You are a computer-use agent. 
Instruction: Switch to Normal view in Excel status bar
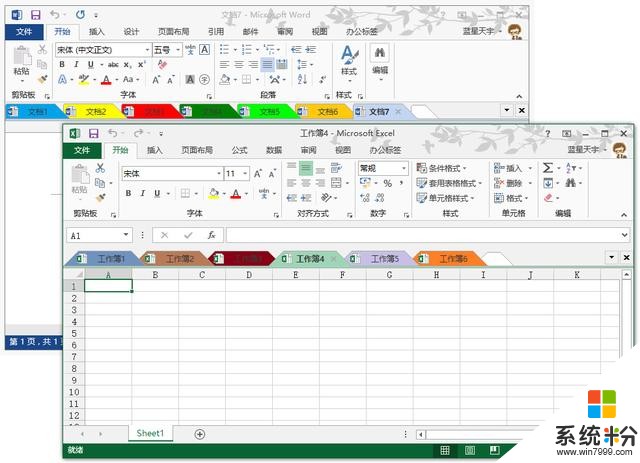(x=445, y=450)
